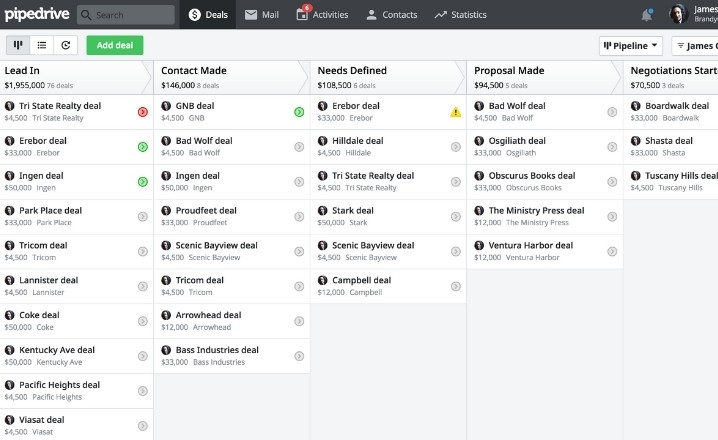The height and width of the screenshot is (440, 718).
Task: Click activity arrow icon on Arrowhead deal
Action: [299, 321]
